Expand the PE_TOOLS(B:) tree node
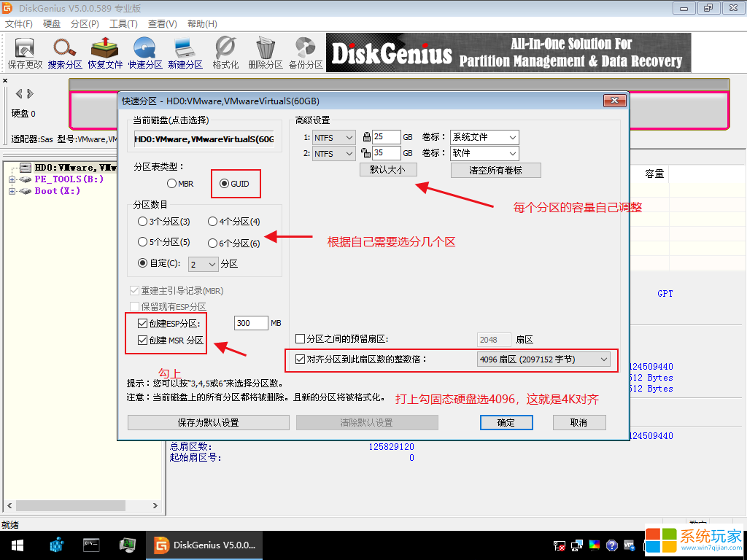Image resolution: width=747 pixels, height=560 pixels. click(x=12, y=179)
